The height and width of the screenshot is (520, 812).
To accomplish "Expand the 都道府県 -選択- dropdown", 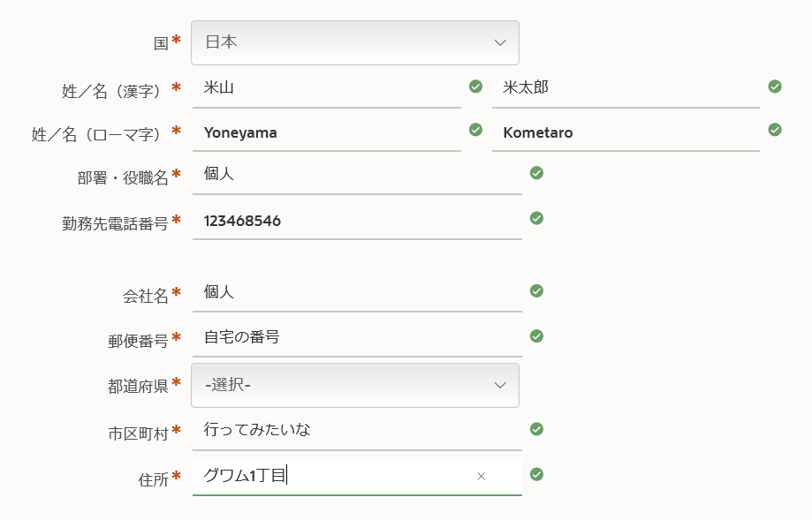I will click(x=355, y=385).
